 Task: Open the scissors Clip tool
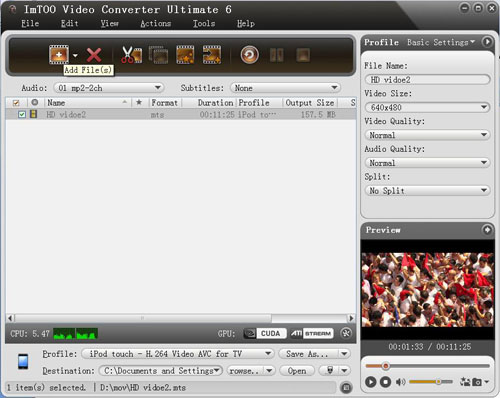pos(131,55)
